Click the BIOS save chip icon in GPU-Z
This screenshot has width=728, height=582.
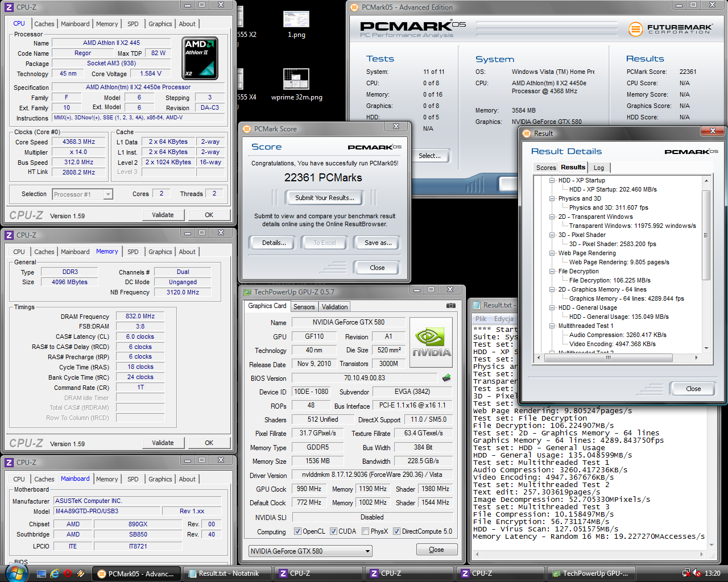446,378
